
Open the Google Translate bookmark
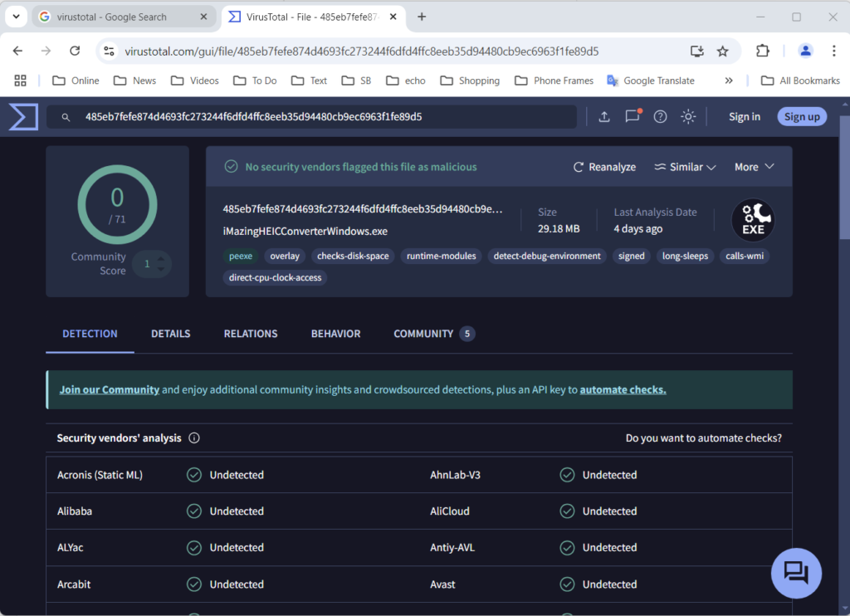tap(651, 81)
